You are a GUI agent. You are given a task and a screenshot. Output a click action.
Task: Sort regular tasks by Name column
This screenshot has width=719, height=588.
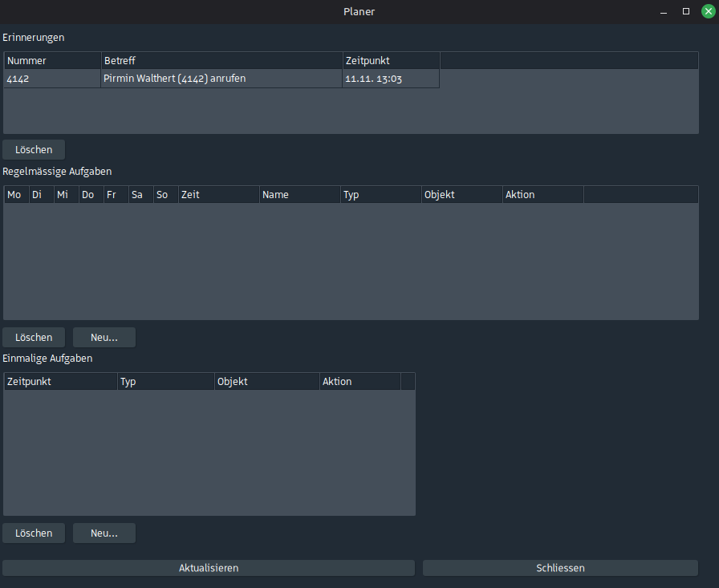coord(299,195)
